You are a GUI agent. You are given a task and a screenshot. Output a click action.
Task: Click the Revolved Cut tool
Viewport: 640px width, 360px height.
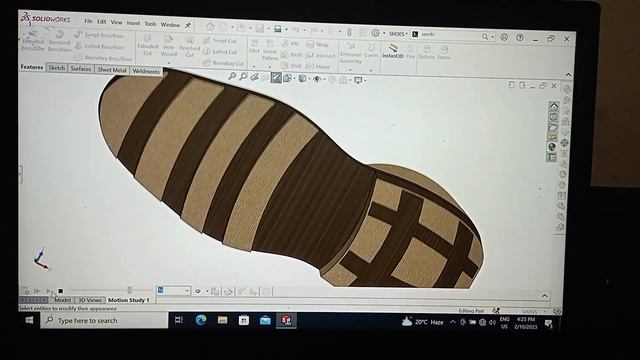189,47
